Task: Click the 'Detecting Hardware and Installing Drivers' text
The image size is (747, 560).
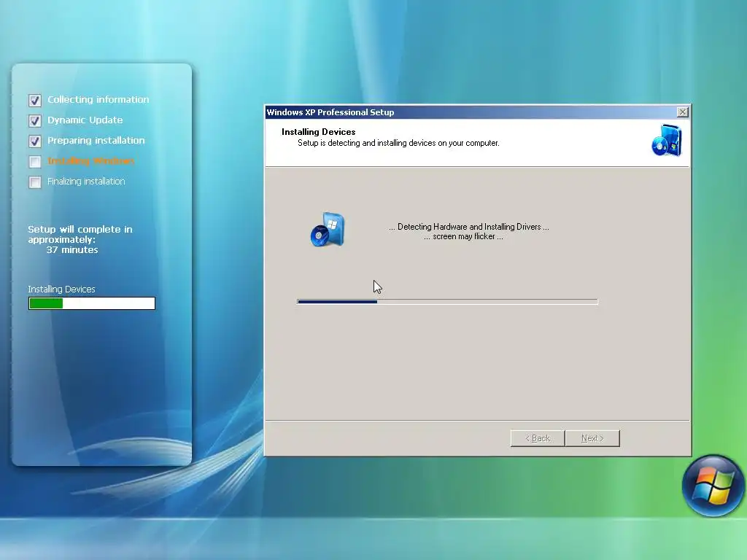Action: click(x=469, y=227)
